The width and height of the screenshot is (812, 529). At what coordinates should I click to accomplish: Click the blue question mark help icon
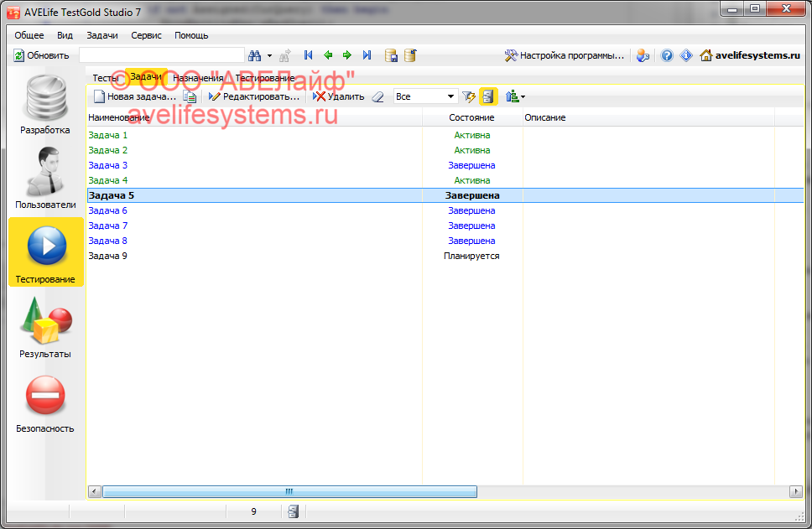[667, 55]
